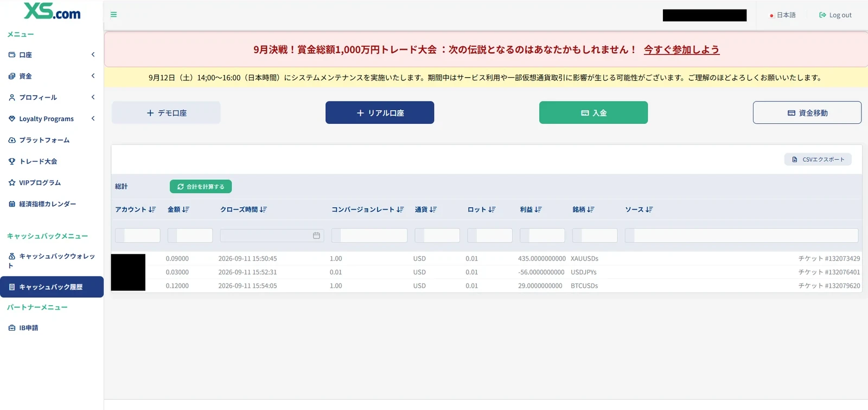Click チケット #132076401 source cell

829,272
